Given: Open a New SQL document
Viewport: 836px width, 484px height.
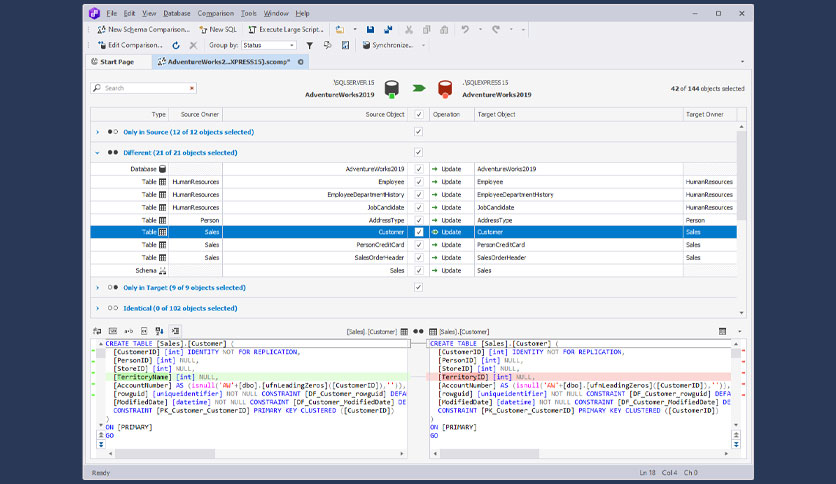Looking at the screenshot, I should [218, 29].
